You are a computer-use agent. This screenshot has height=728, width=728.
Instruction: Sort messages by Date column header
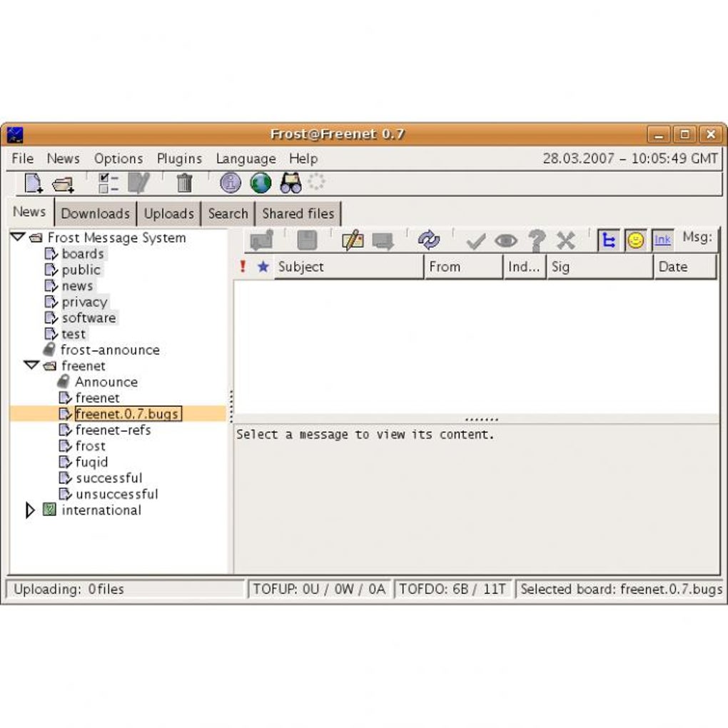pos(685,266)
